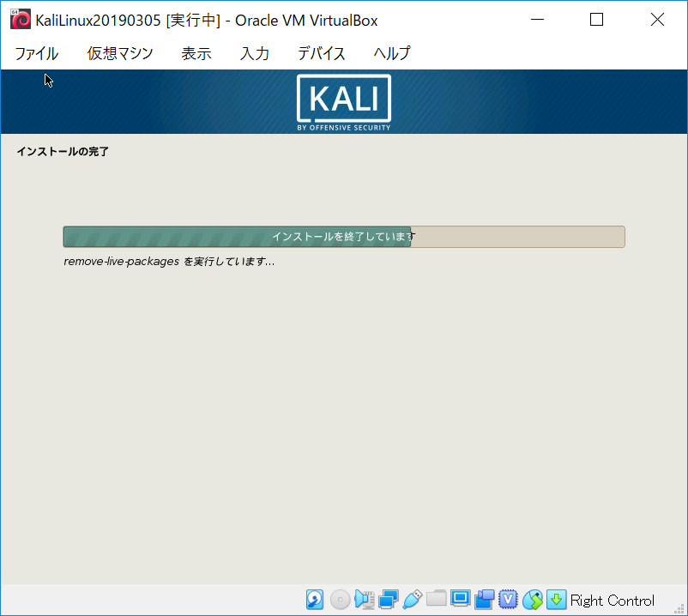Click the remove-live-packages status text
Image resolution: width=688 pixels, height=616 pixels.
click(x=169, y=262)
